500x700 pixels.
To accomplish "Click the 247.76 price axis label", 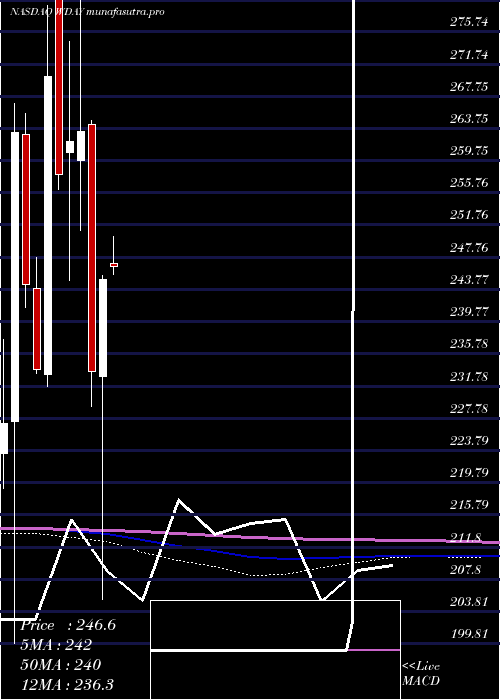I will pos(469,247).
